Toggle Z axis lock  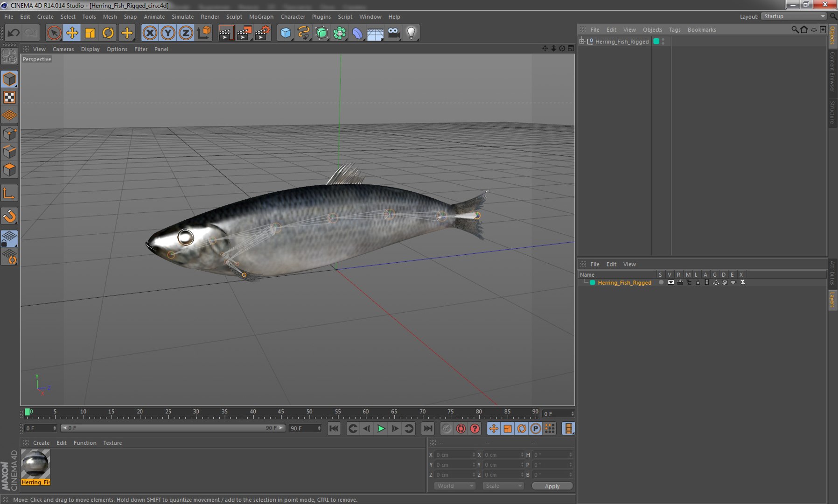[186, 33]
